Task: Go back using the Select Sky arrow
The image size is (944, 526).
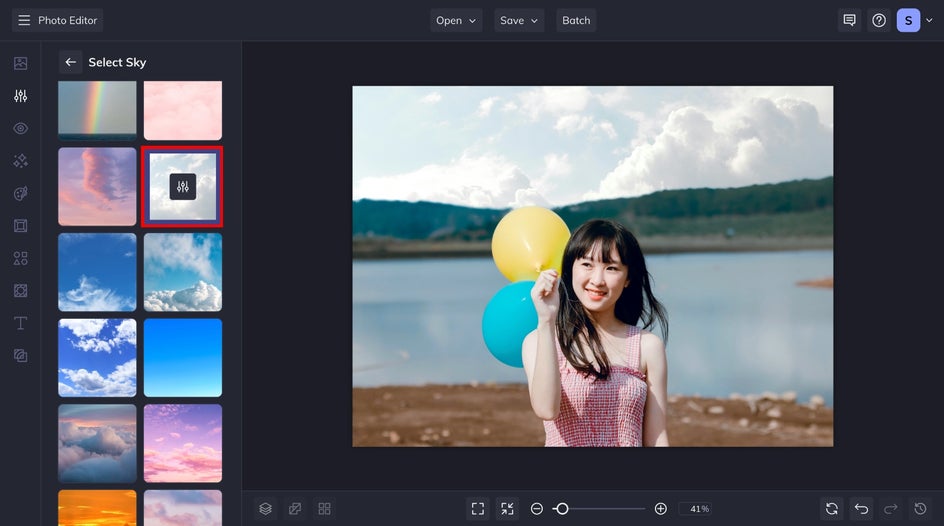Action: click(70, 62)
